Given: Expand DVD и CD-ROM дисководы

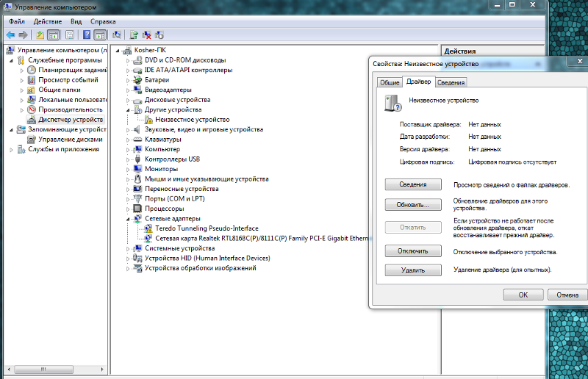Looking at the screenshot, I should point(128,60).
